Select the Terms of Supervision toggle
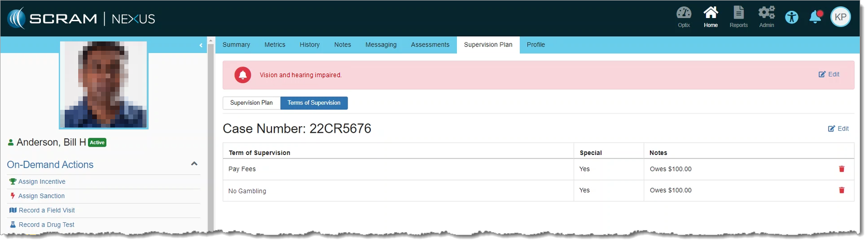This screenshot has width=868, height=243. 314,103
